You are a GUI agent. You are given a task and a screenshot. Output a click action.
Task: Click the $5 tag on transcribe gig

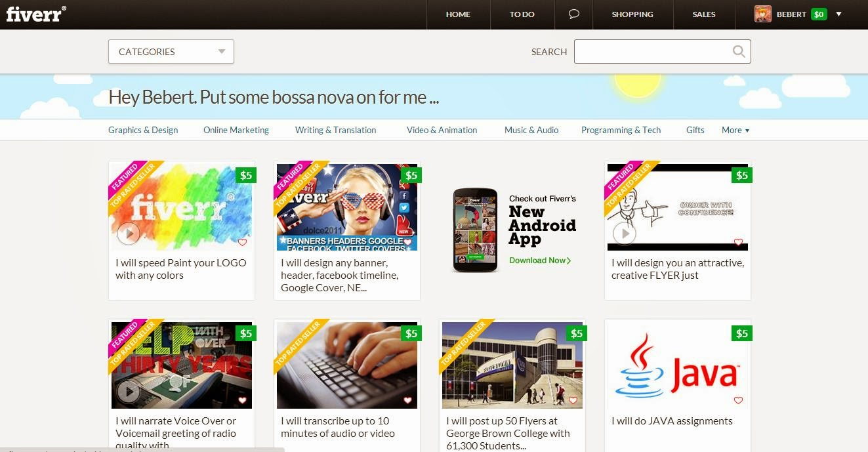coord(411,333)
